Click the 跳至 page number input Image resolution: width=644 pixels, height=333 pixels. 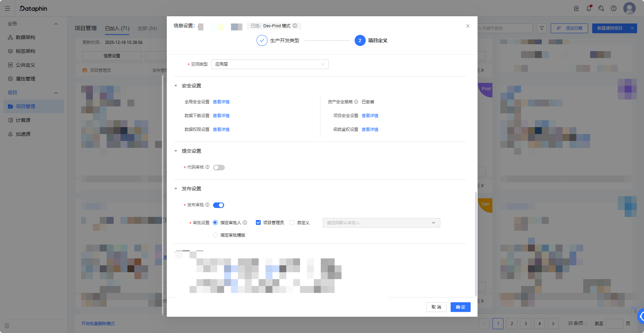click(x=614, y=324)
